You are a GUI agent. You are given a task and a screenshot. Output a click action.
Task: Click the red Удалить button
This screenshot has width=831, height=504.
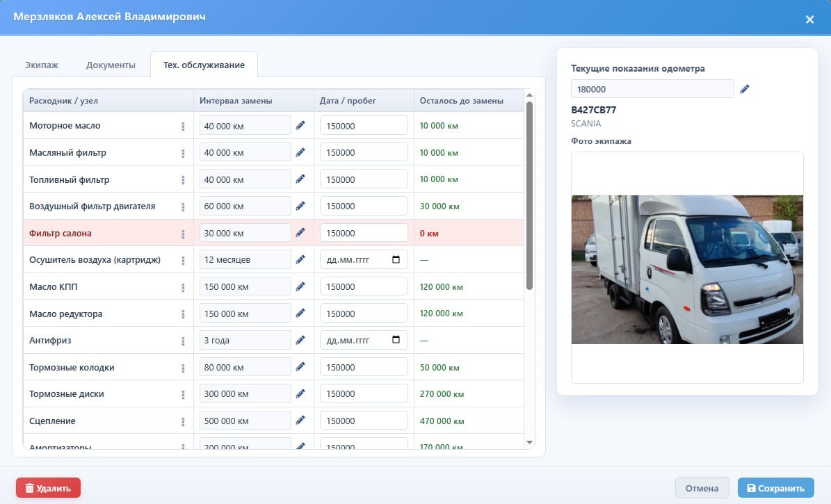48,488
